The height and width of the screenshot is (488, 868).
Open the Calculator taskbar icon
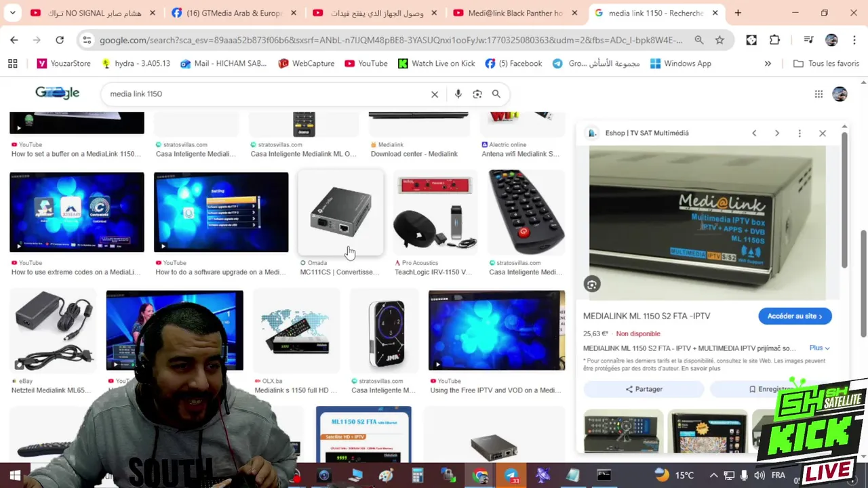coord(417,476)
